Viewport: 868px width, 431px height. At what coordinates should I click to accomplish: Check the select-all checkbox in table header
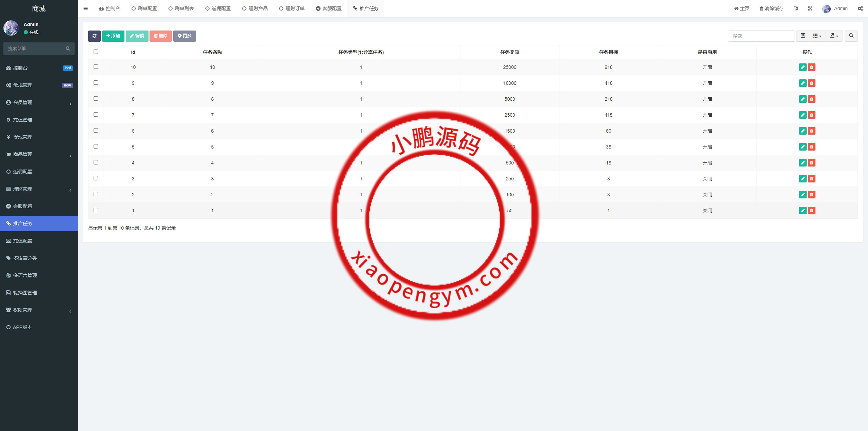96,52
